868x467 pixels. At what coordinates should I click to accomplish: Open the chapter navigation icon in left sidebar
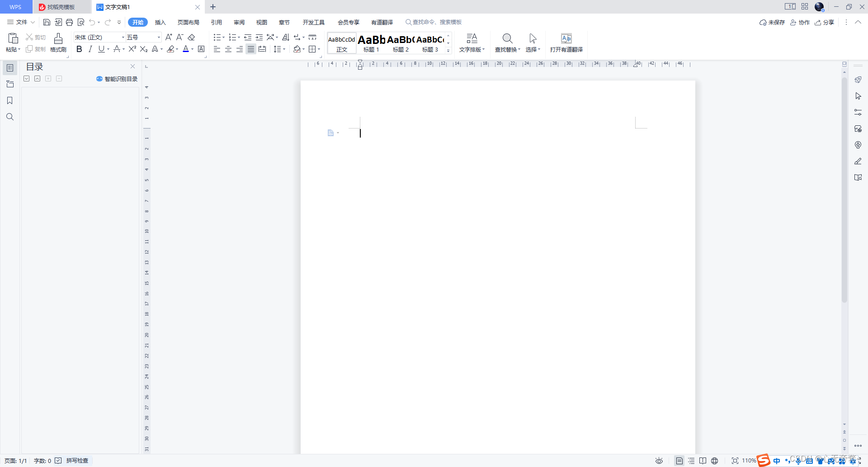pos(9,84)
